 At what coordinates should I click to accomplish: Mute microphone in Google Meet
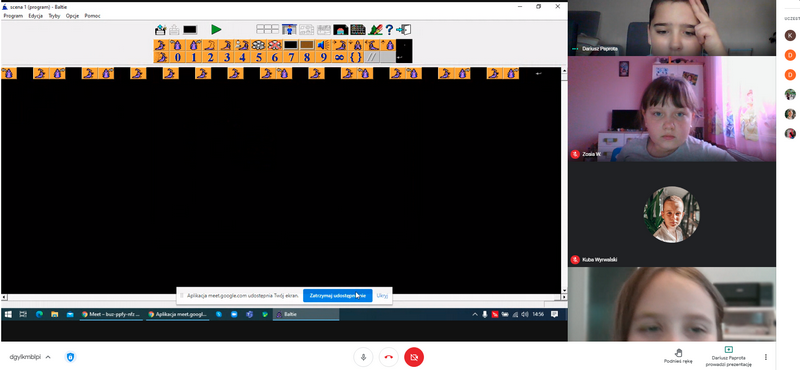tap(363, 357)
